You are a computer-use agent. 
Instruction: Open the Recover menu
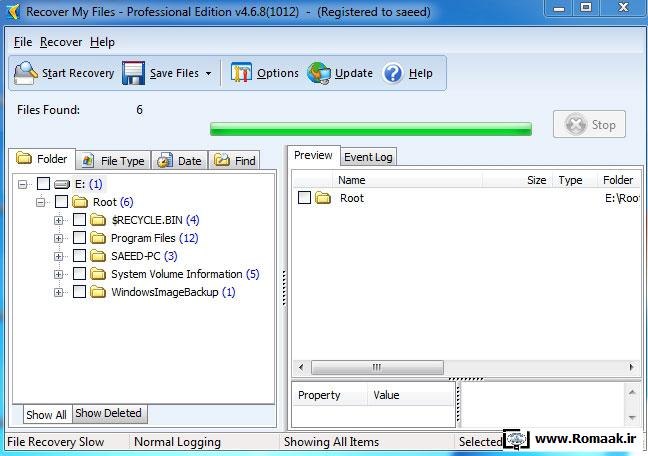(x=61, y=42)
